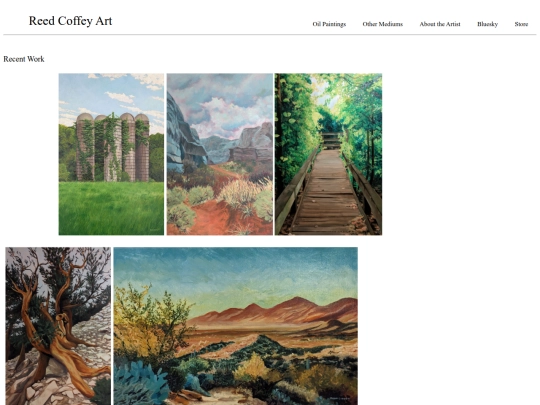
Task: Click the Reed Coffey Art site title
Action: click(x=70, y=21)
